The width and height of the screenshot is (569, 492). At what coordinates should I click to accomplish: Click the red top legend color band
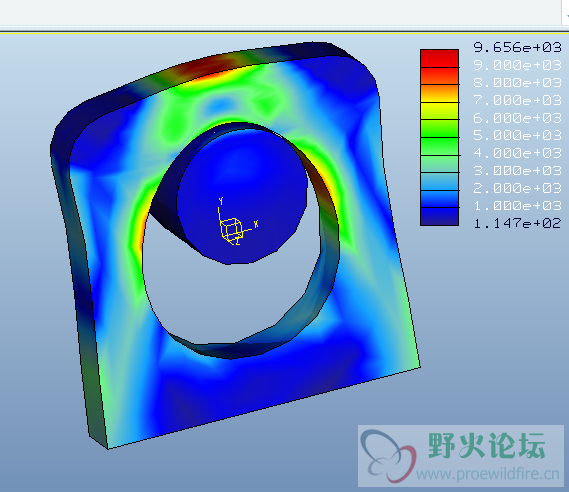click(439, 58)
